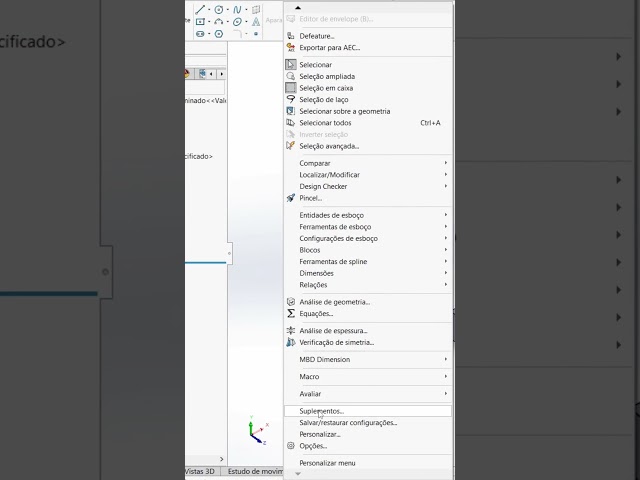This screenshot has height=480, width=640.
Task: Select the sketch Text tool
Action: click(256, 22)
